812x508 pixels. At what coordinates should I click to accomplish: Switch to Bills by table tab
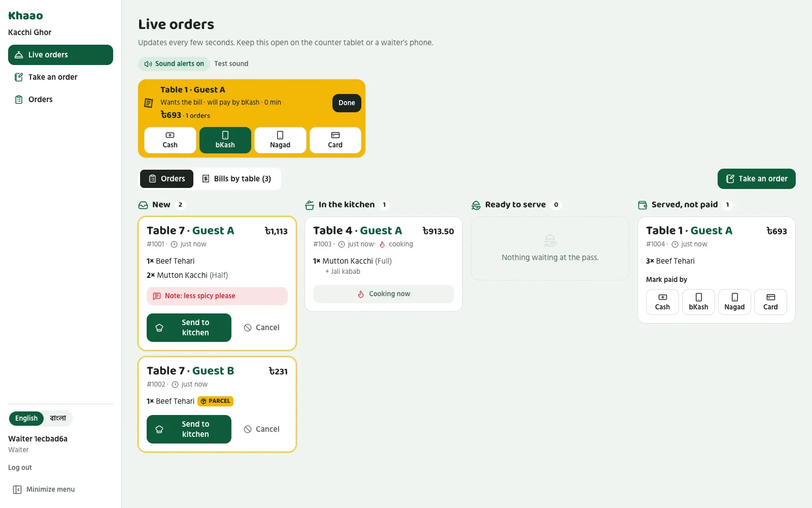click(236, 179)
